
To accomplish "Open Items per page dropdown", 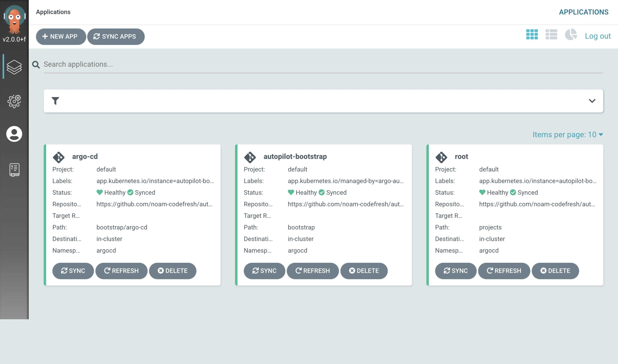I will tap(568, 134).
